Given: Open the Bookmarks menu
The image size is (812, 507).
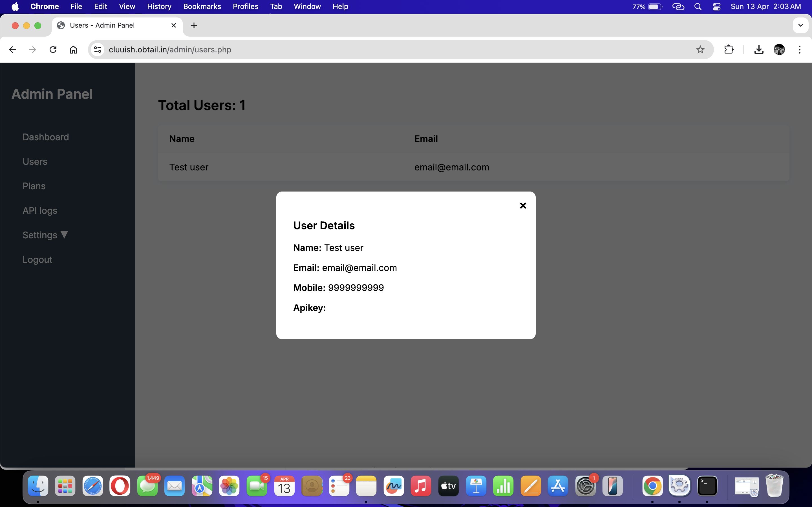Looking at the screenshot, I should pyautogui.click(x=202, y=7).
